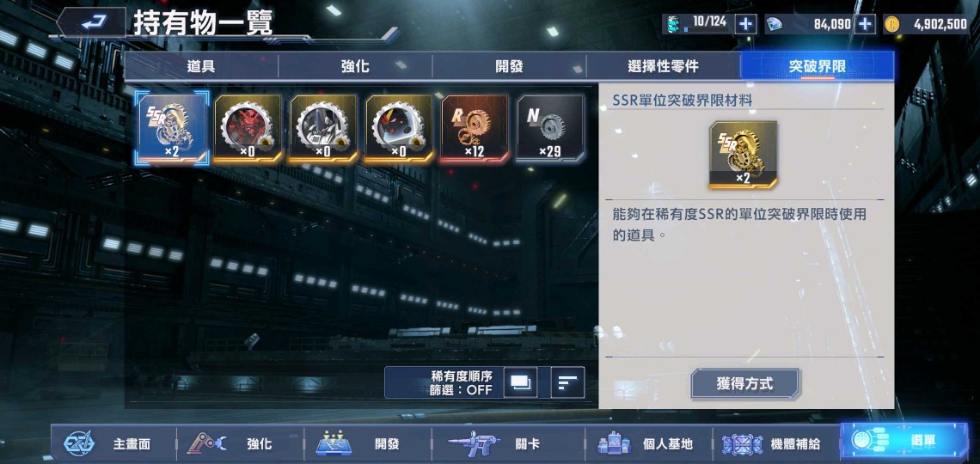This screenshot has height=464, width=980.
Task: Select the SSR gold gear material
Action: (172, 129)
